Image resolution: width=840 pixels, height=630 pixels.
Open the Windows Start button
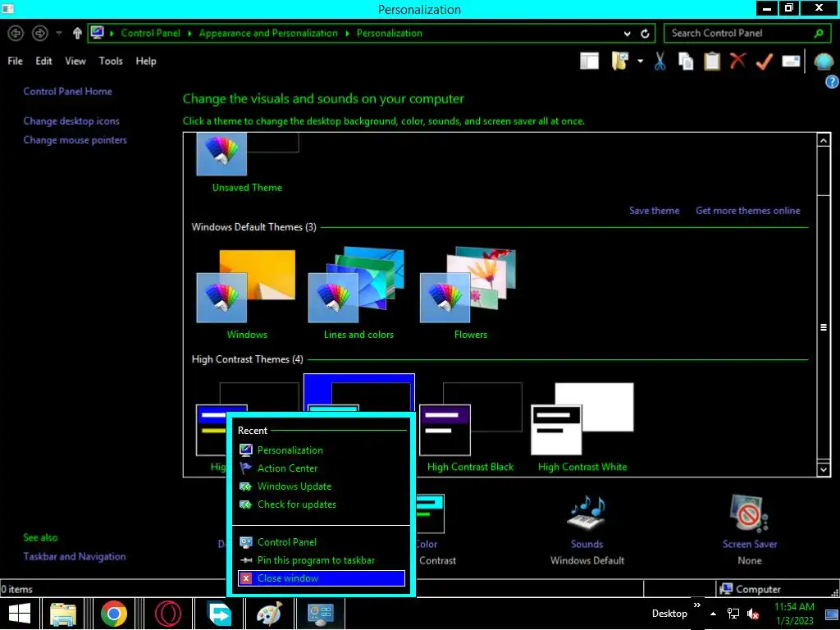tap(20, 614)
